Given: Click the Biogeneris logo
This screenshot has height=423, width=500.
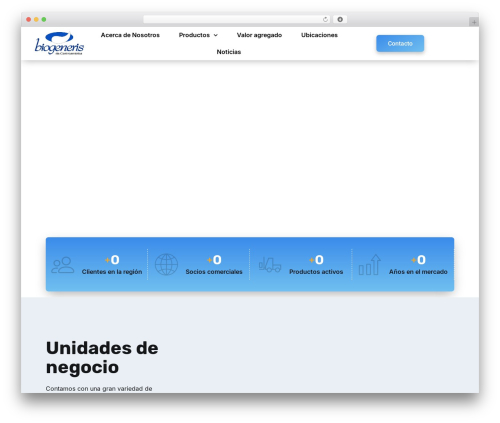Looking at the screenshot, I should point(59,43).
